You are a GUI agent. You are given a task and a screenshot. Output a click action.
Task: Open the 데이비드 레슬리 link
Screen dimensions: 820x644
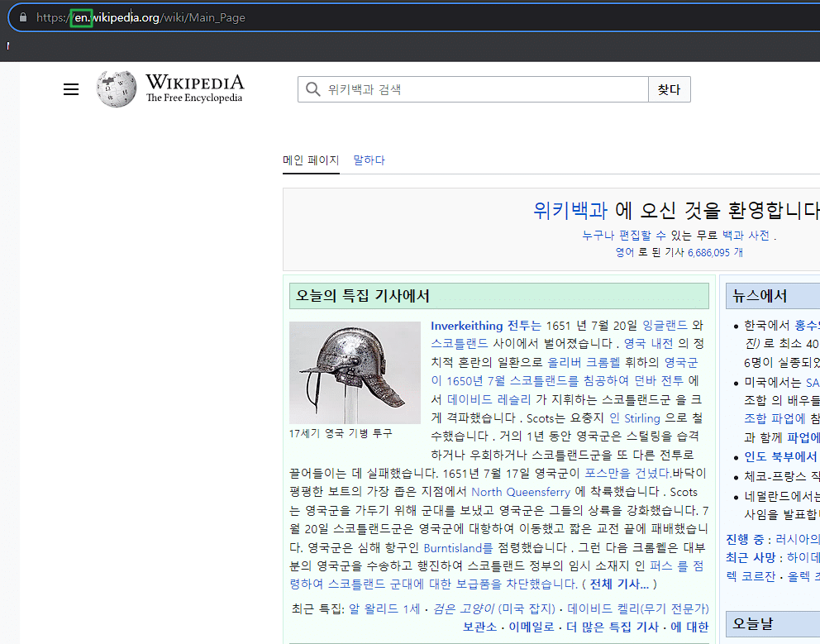tap(489, 399)
